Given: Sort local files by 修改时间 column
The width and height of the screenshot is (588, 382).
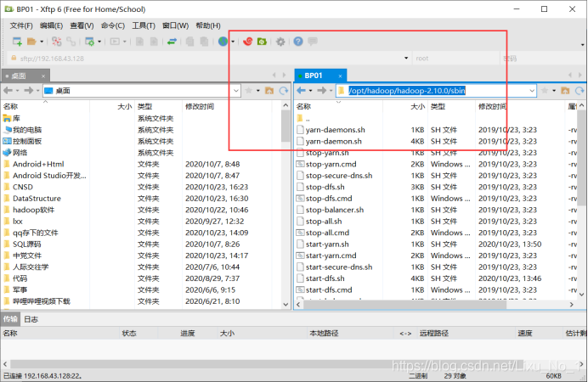Looking at the screenshot, I should [200, 106].
